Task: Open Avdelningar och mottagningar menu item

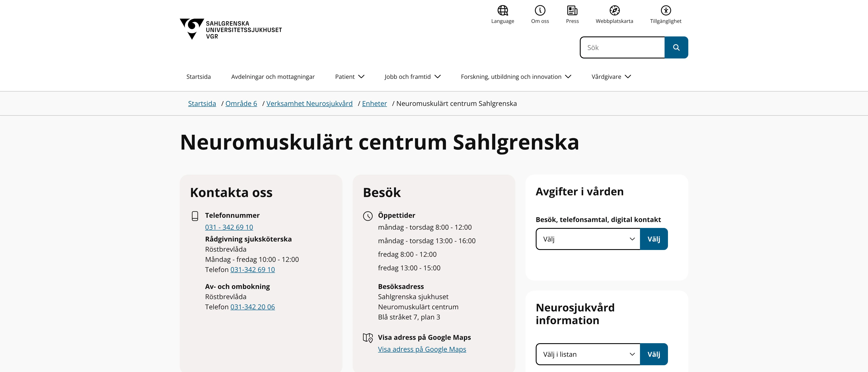Action: [273, 77]
